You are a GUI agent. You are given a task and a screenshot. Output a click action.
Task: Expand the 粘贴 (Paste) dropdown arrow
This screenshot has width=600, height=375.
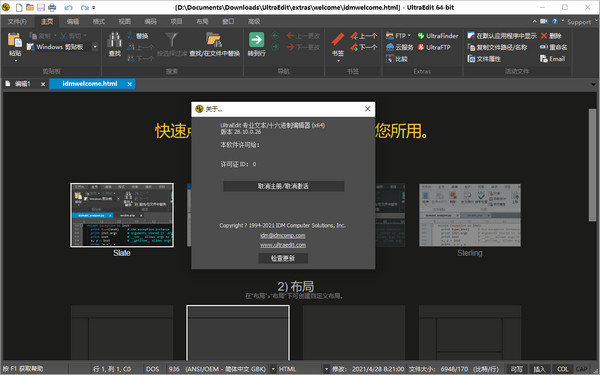click(15, 60)
